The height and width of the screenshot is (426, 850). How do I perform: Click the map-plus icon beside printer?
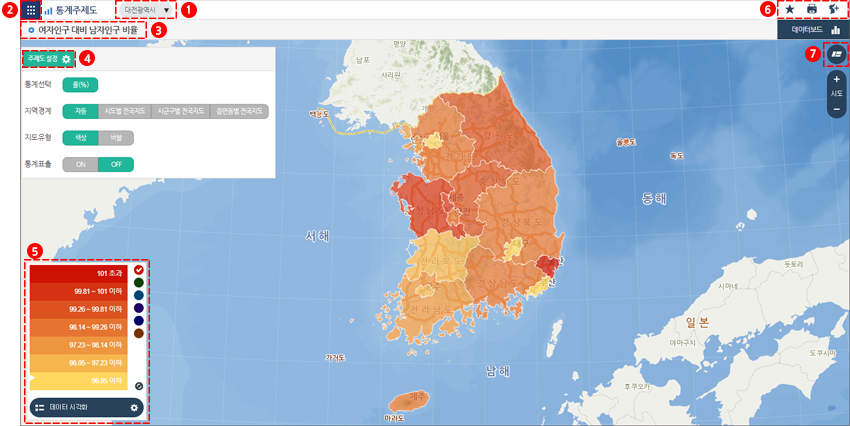[834, 9]
